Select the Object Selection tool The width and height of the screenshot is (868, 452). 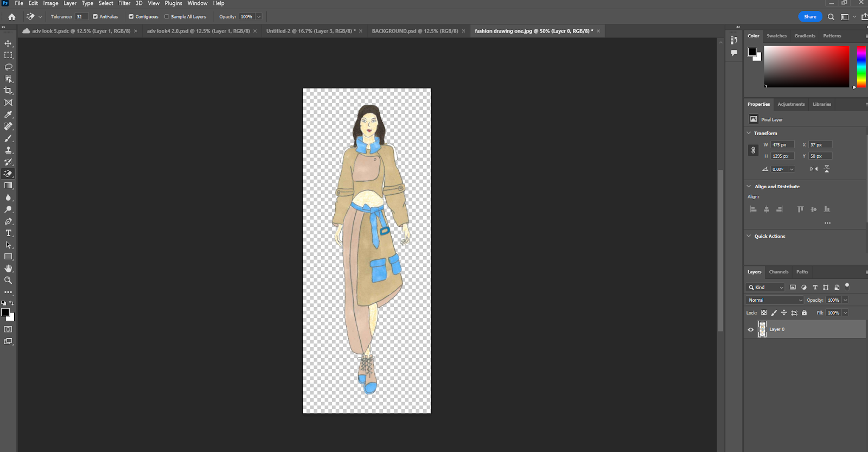(8, 79)
